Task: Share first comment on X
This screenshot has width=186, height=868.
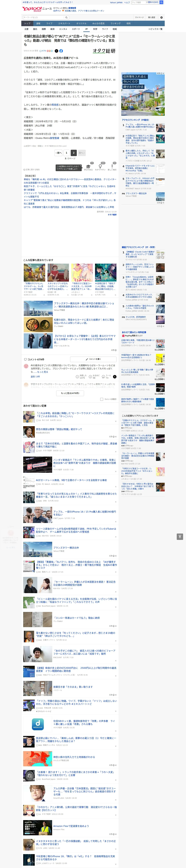Action: click(x=115, y=376)
